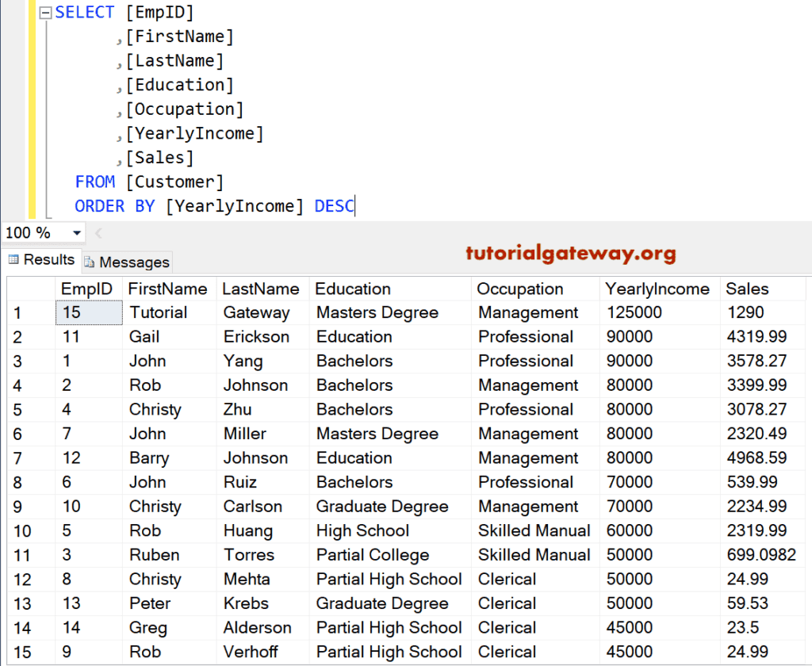Place cursor after DESC in the query
Viewport: 812px width, 666px height.
click(355, 206)
